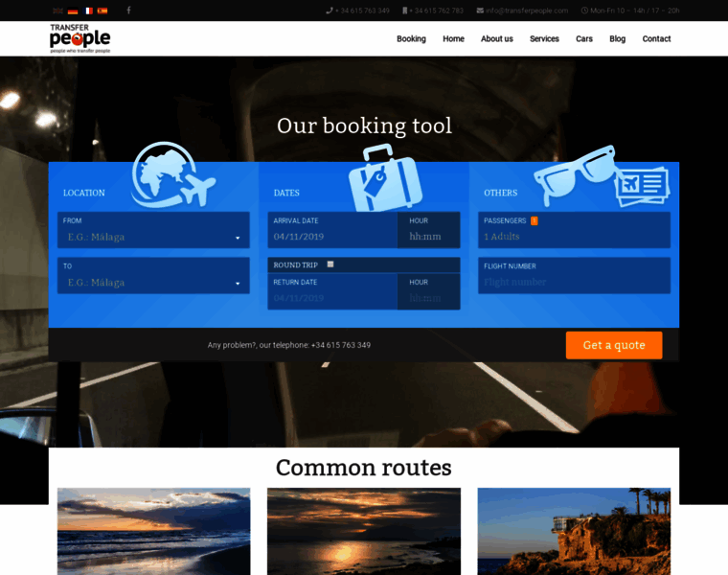This screenshot has width=728, height=575.
Task: Enable the Round Trip checkbox
Action: coord(330,264)
